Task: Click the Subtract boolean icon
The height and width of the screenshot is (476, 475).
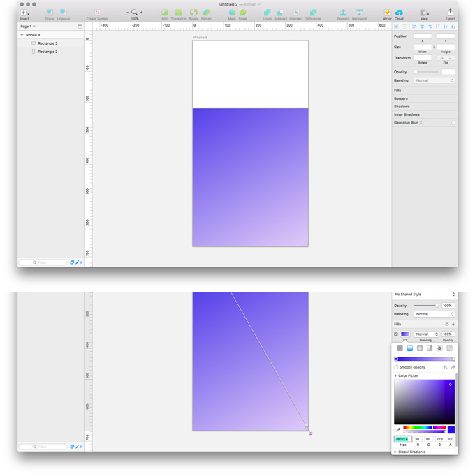Action: pyautogui.click(x=280, y=13)
